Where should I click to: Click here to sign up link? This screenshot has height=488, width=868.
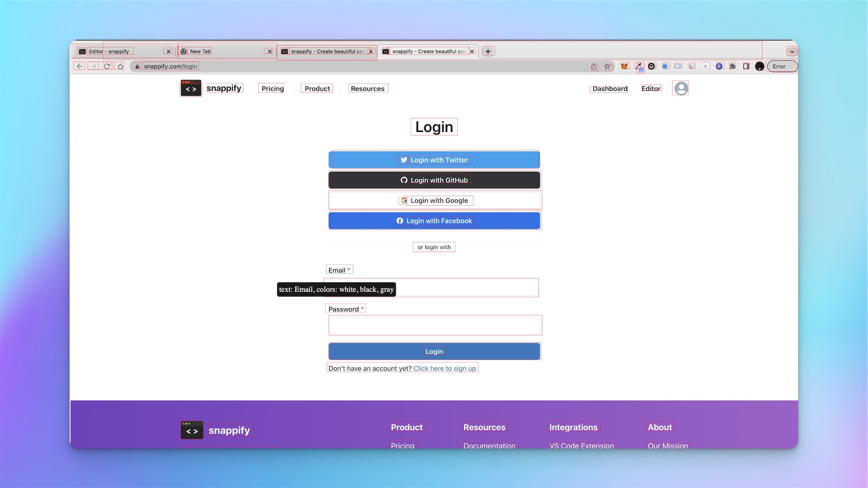[445, 368]
